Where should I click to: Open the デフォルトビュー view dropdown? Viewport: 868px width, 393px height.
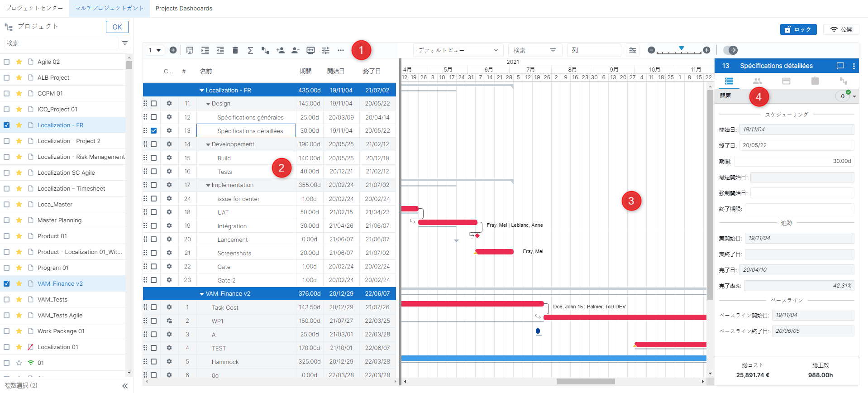click(x=458, y=50)
